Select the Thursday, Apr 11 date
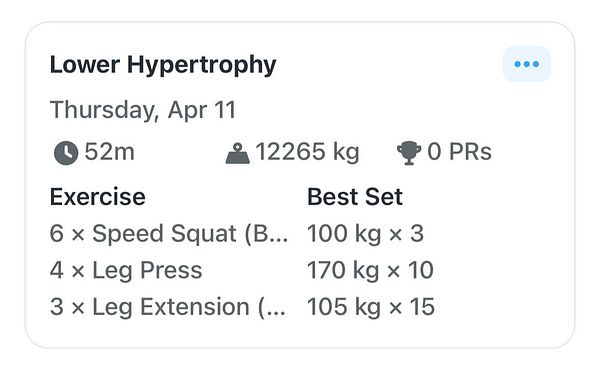Image resolution: width=600 pixels, height=378 pixels. pyautogui.click(x=143, y=110)
